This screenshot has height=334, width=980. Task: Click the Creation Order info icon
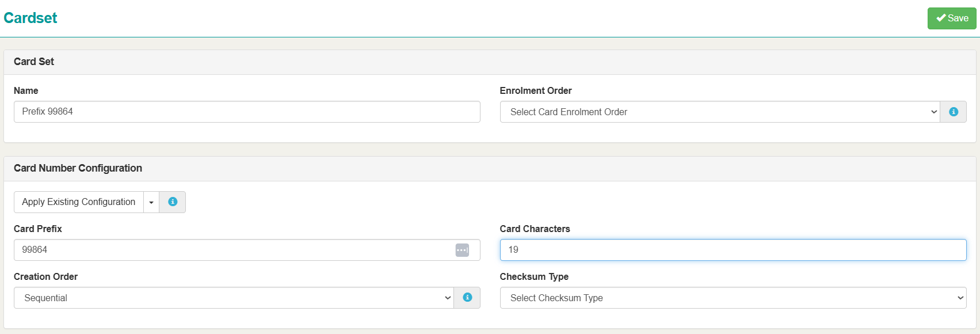coord(467,298)
